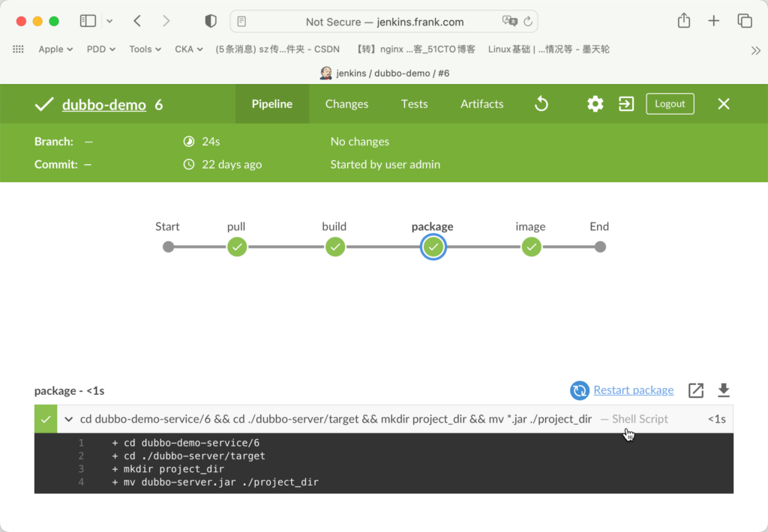Viewport: 768px width, 532px height.
Task: Open the sidebar options dropdown arrow
Action: click(109, 21)
